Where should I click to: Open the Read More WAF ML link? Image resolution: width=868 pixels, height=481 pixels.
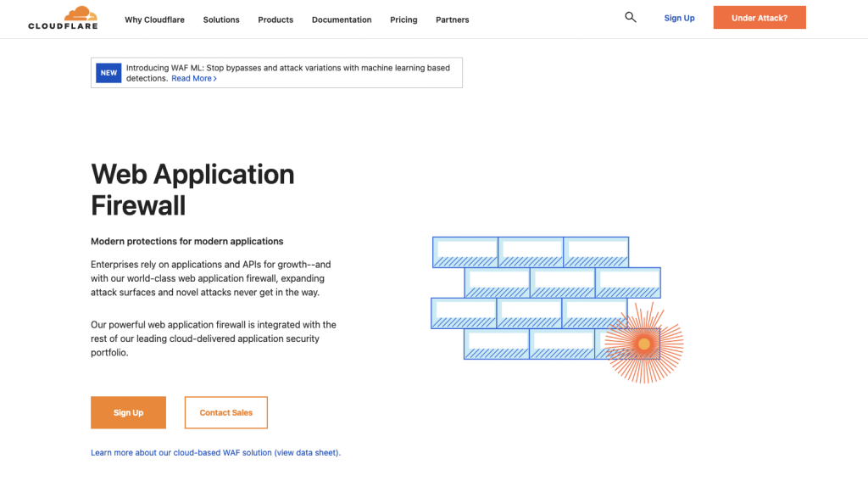[x=194, y=79]
